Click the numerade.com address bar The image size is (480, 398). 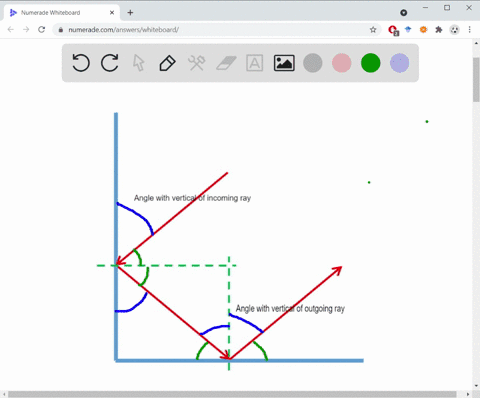pyautogui.click(x=217, y=30)
